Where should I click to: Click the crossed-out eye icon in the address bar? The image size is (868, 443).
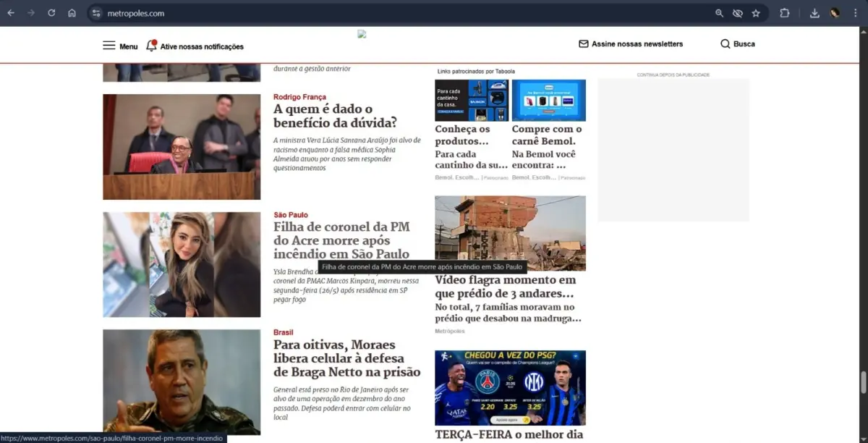738,13
